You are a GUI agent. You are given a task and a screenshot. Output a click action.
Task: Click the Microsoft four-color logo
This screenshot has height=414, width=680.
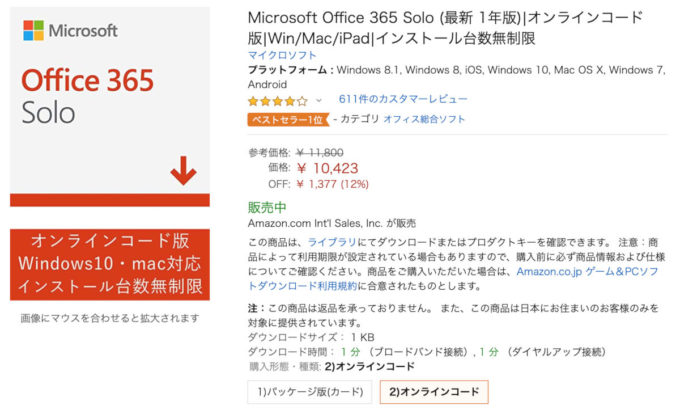(x=33, y=30)
